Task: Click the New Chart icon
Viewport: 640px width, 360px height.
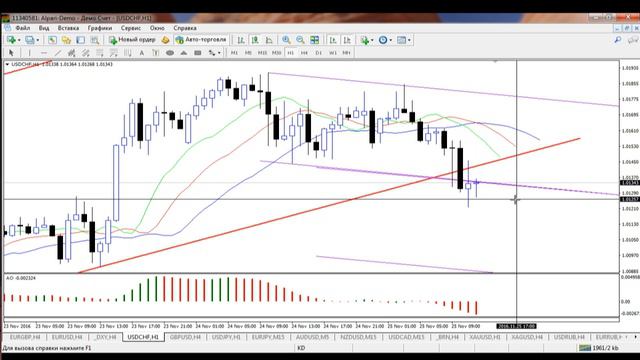Action: (x=11, y=40)
